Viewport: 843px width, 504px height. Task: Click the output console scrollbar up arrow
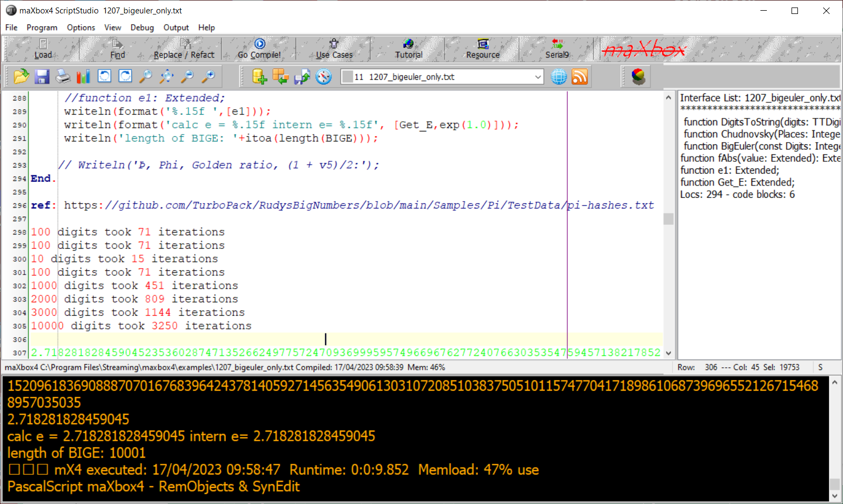pyautogui.click(x=834, y=382)
